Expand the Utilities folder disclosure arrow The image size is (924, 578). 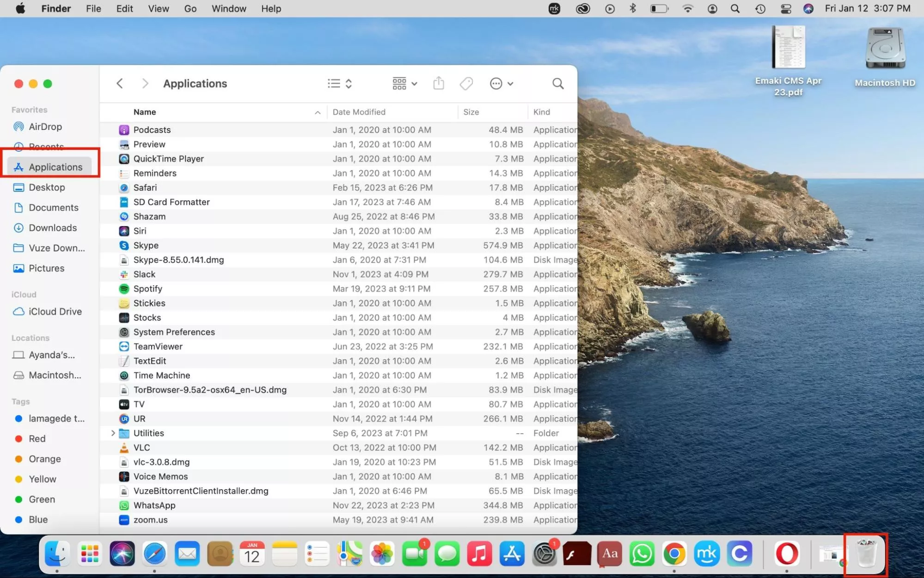pos(113,433)
